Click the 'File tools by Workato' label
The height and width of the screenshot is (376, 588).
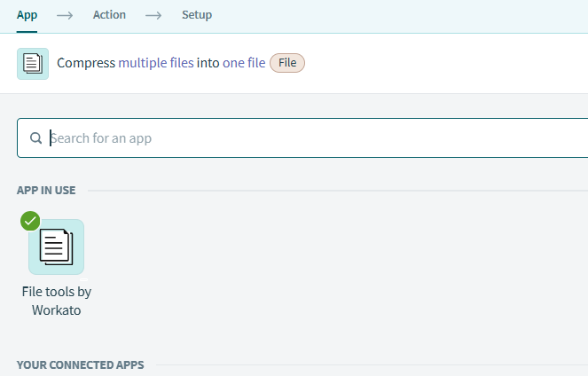click(x=56, y=301)
